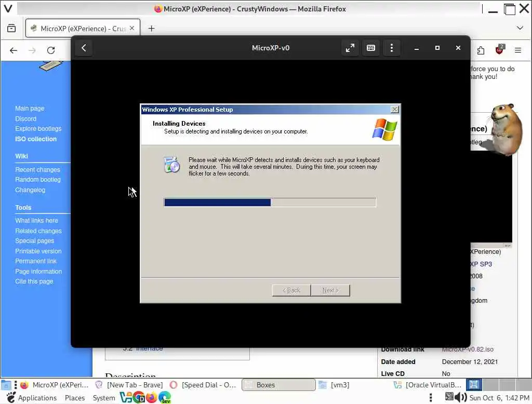Open the Cite this page link
This screenshot has width=532, height=404.
pos(34,281)
